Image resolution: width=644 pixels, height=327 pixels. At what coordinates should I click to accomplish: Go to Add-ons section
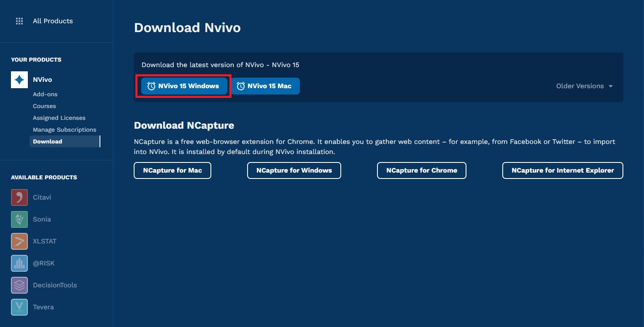pyautogui.click(x=45, y=95)
